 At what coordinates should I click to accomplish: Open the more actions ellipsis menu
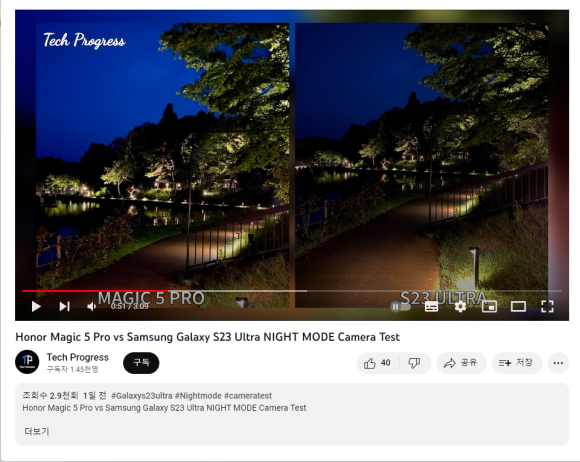click(558, 363)
